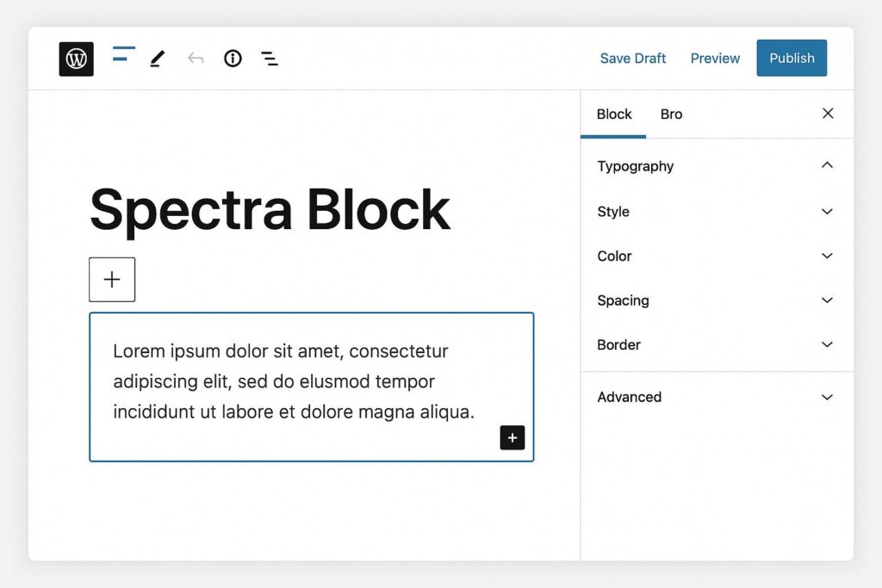Open the Preview option
The image size is (882, 588).
(715, 59)
